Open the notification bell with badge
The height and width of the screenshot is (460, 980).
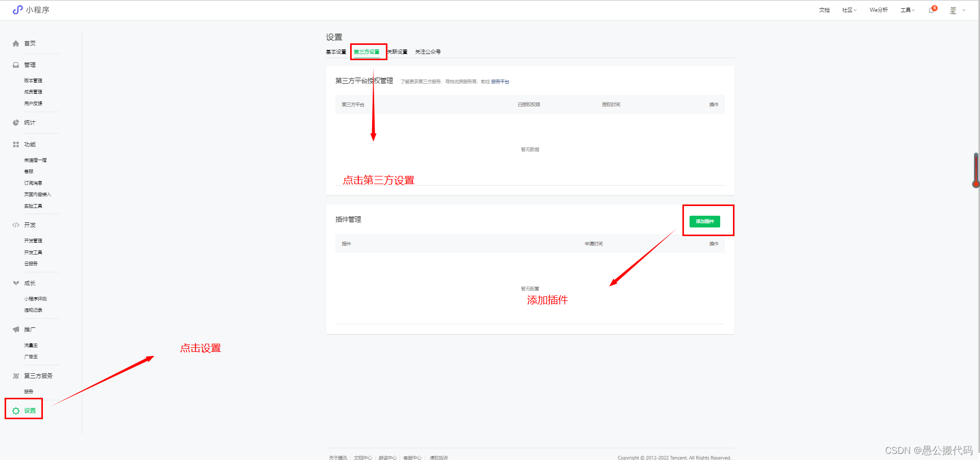[932, 10]
